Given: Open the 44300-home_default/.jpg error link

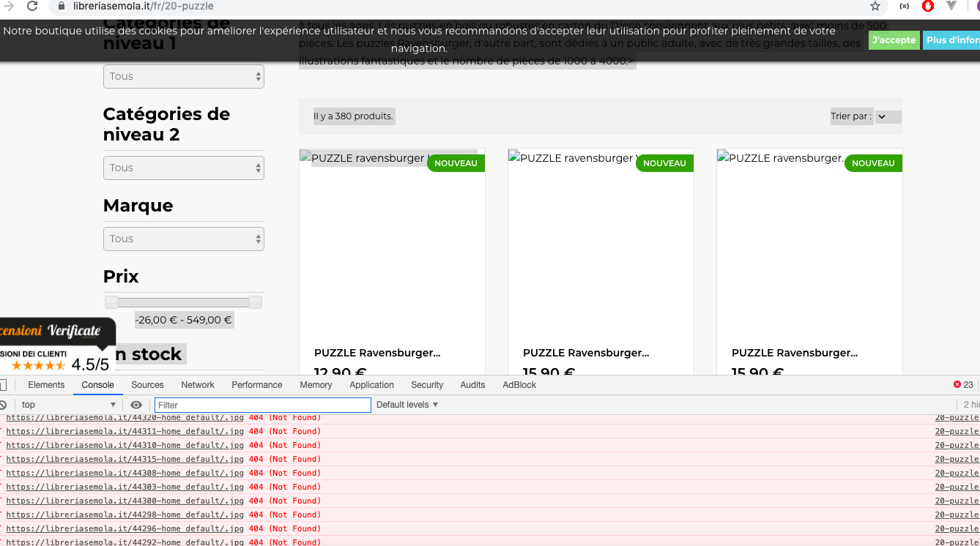Looking at the screenshot, I should click(125, 501).
